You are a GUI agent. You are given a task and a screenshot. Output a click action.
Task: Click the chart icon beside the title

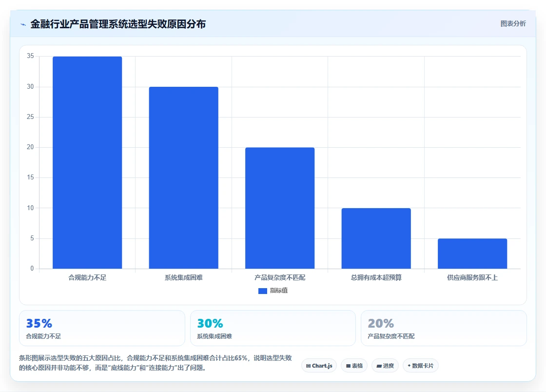(x=23, y=24)
